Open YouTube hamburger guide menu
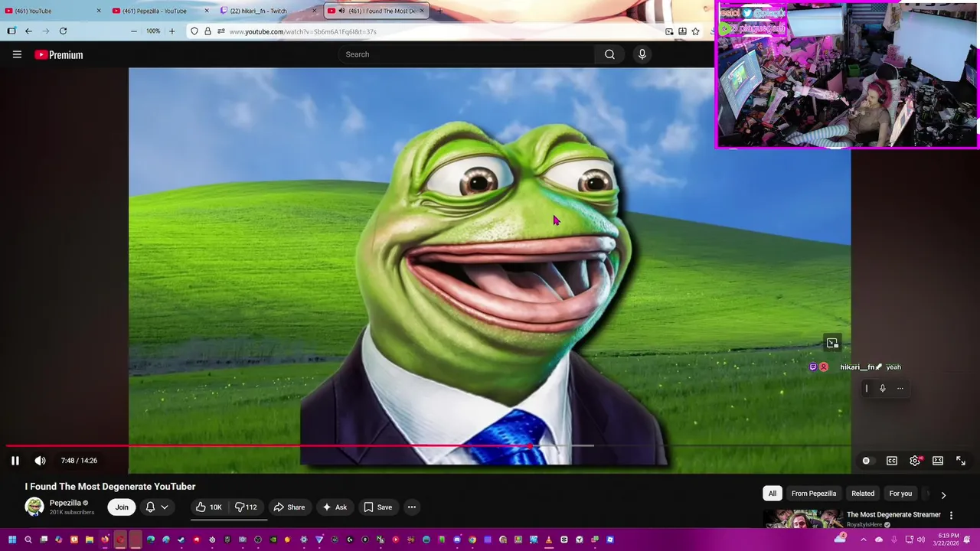Screen dimensions: 980x551 (17, 54)
